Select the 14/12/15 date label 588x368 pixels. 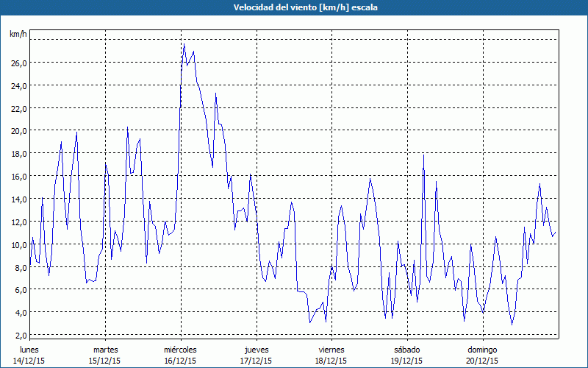(x=29, y=361)
